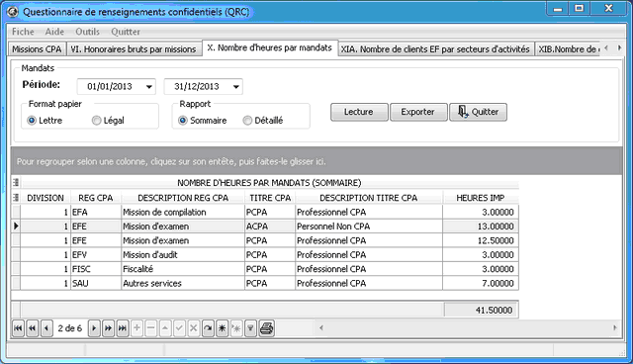
Task: Open the start date 01/01/2013 dropdown
Action: click(149, 87)
